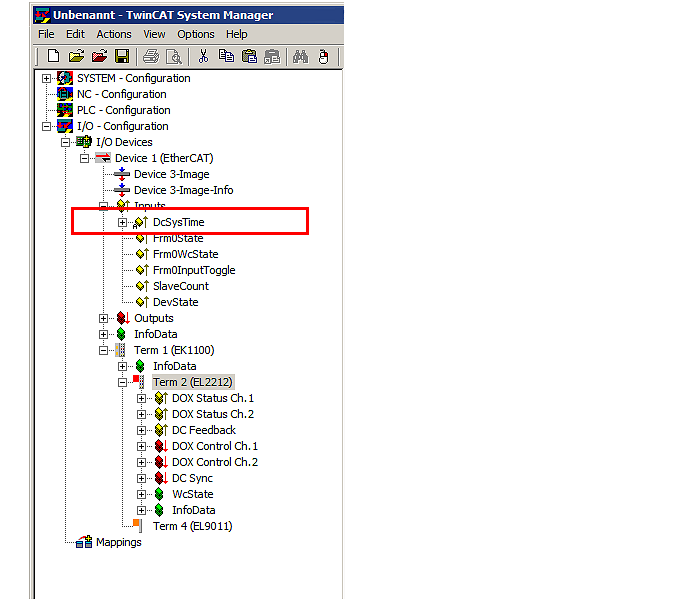Click the Copy toolbar icon
This screenshot has width=700, height=600.
226,56
